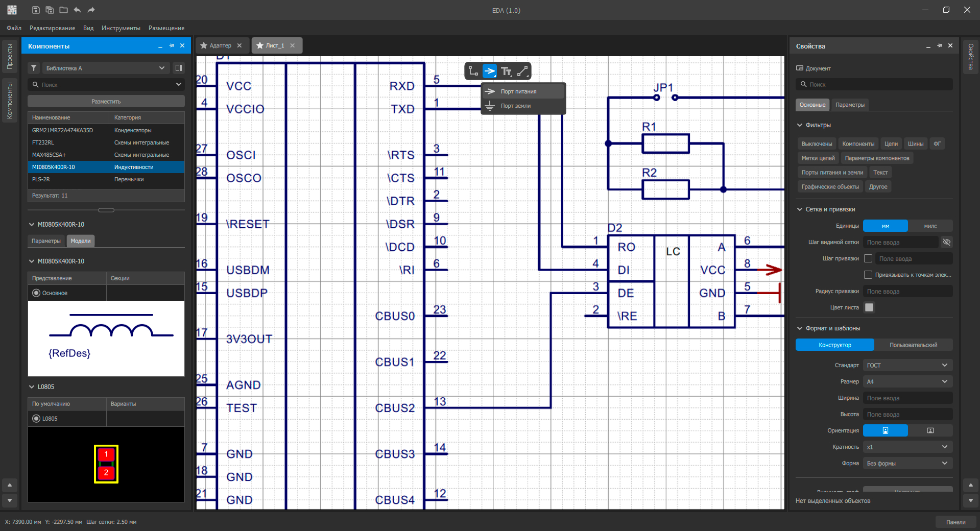Check Привязывать к точкам элек... option

(x=868, y=275)
